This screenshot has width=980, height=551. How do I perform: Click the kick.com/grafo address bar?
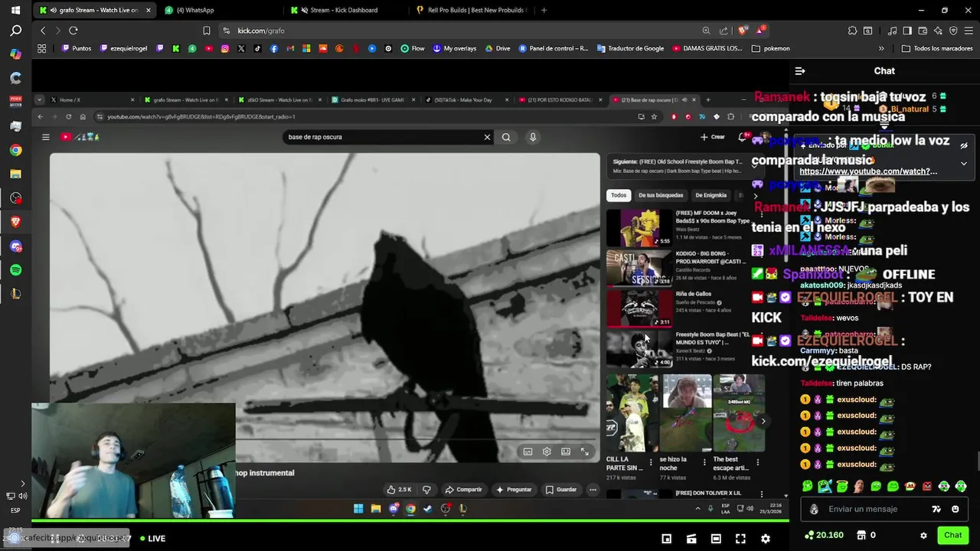coord(459,31)
